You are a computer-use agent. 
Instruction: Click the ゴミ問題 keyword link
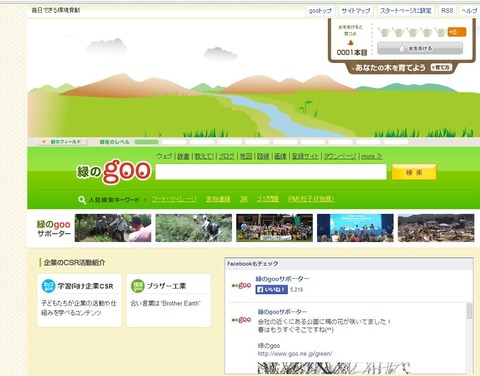tap(268, 199)
